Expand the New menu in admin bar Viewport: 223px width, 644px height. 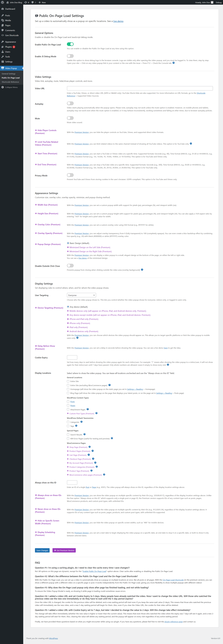pos(42,3)
